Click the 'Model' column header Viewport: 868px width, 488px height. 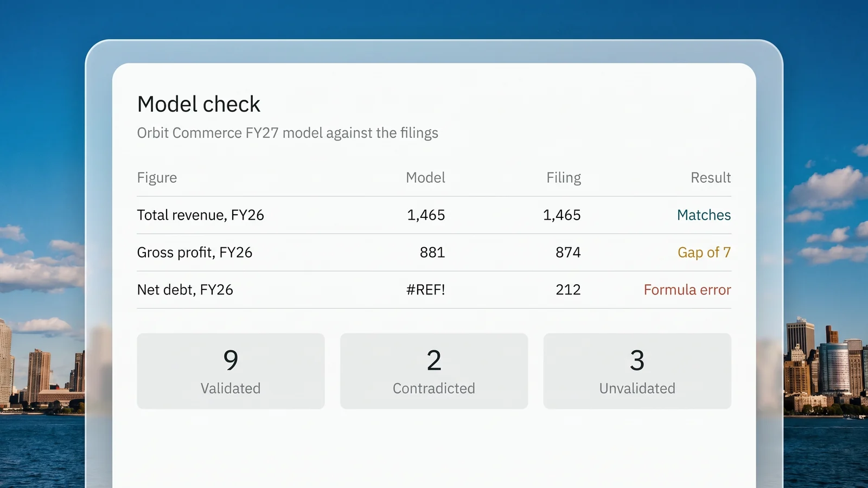click(425, 178)
